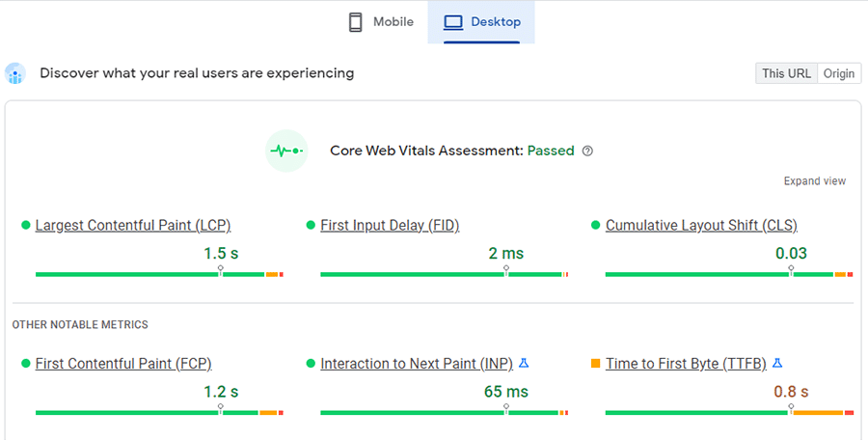Click the orange square next to TTFB
Viewport: 868px width, 440px height.
point(596,364)
